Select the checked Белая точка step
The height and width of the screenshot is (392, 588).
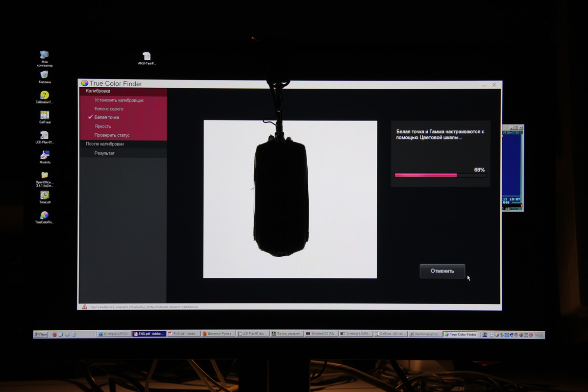pyautogui.click(x=106, y=118)
